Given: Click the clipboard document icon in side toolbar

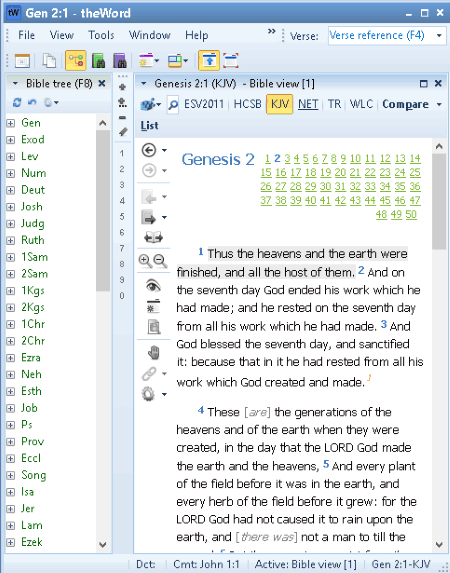Looking at the screenshot, I should 154,326.
